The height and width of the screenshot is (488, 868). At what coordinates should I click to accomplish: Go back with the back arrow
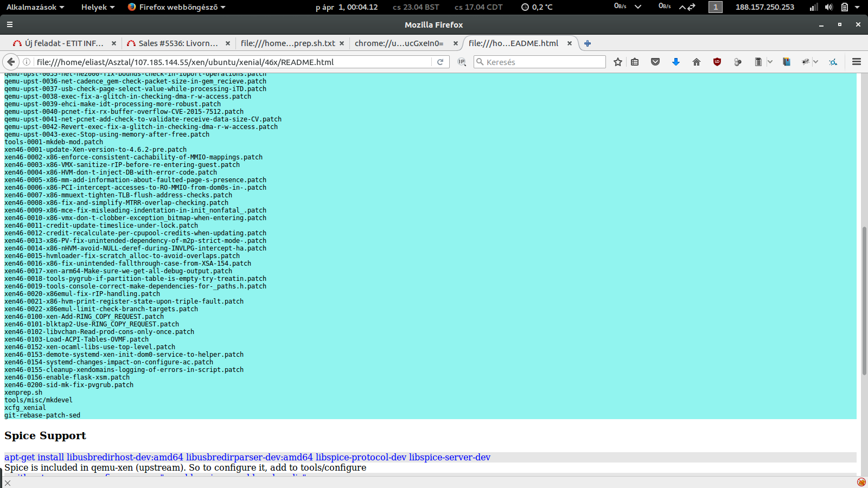pyautogui.click(x=11, y=62)
